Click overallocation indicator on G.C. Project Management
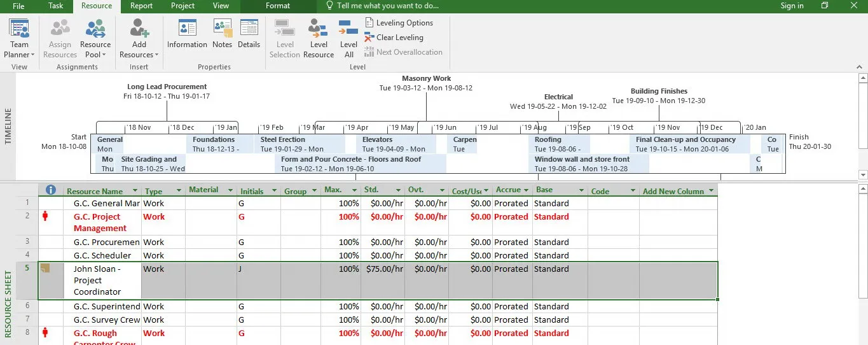The image size is (868, 345). pos(45,216)
